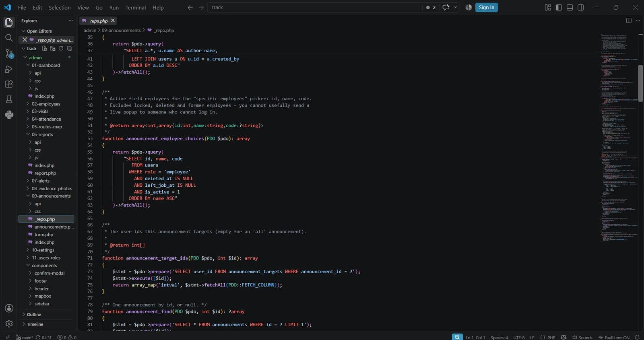Screen dimensions: 644x340
Task: Expand the 02-employees folder
Action: (46, 104)
